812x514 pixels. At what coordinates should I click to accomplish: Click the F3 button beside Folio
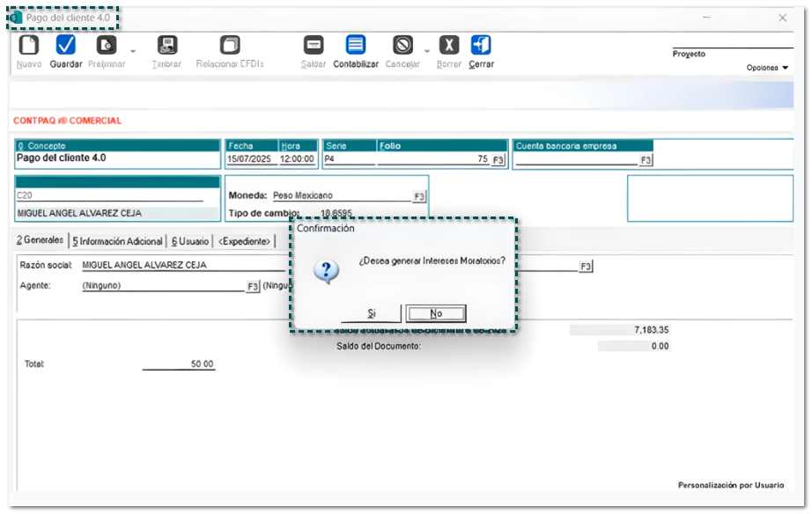tap(498, 160)
